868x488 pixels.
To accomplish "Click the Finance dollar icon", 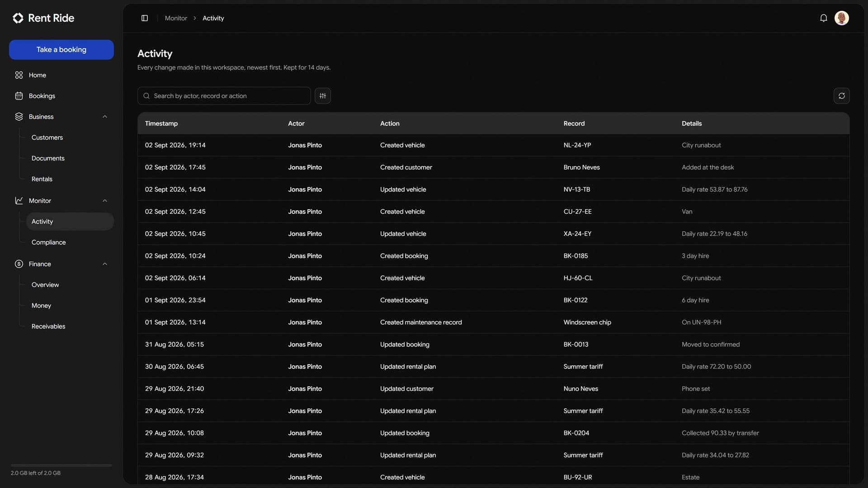I will coord(19,264).
